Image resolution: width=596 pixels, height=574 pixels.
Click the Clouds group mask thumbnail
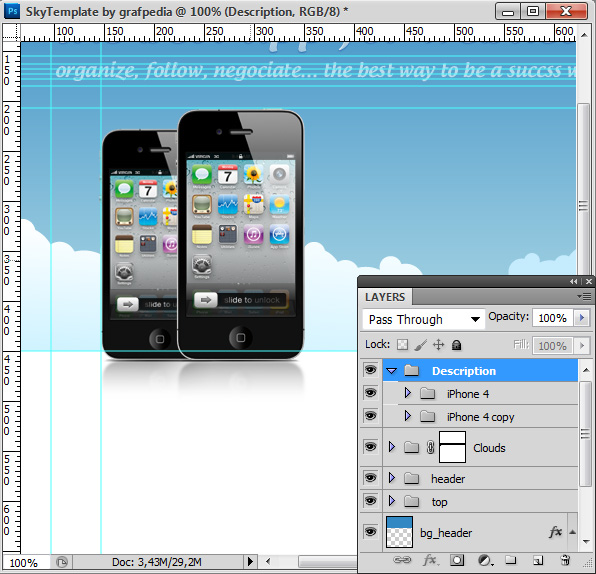pyautogui.click(x=452, y=447)
